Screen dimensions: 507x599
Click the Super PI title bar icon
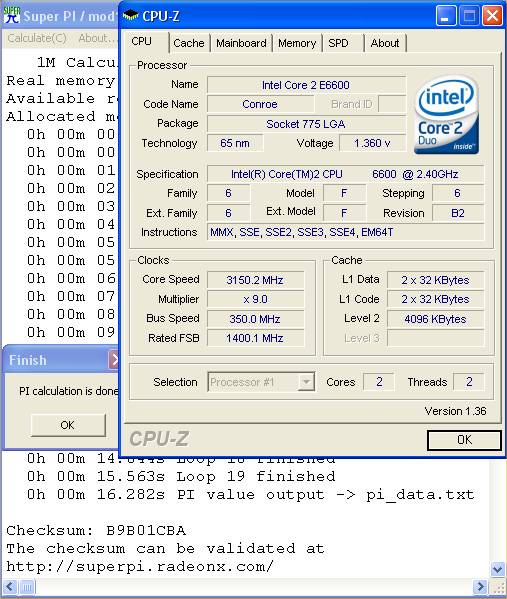coord(11,15)
